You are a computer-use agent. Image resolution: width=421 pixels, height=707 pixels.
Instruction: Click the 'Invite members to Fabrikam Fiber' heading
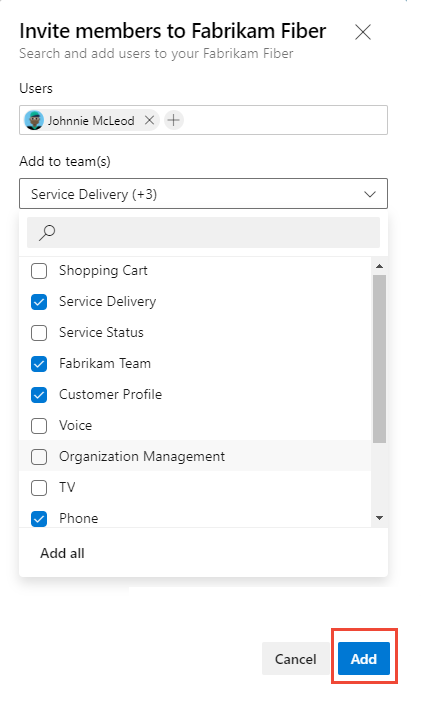coord(173,31)
